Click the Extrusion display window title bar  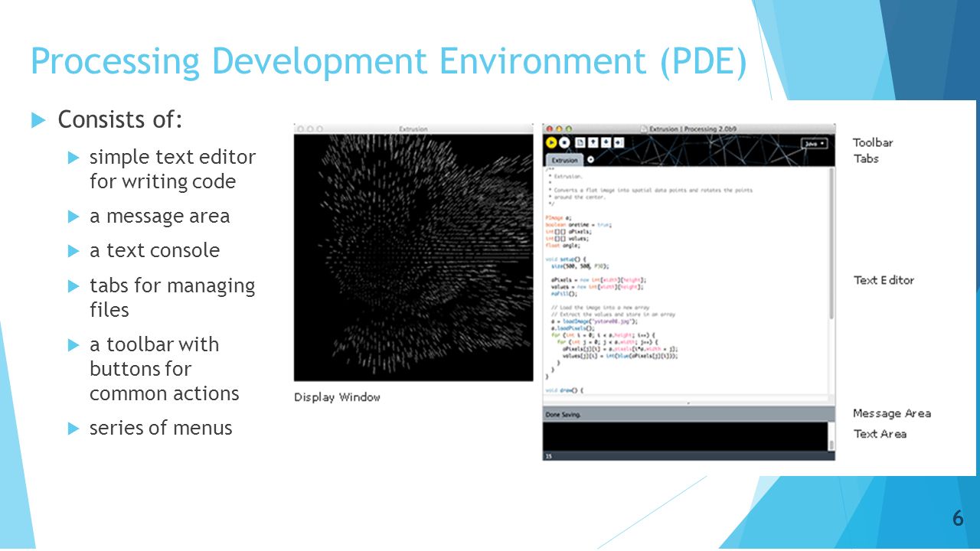[413, 129]
